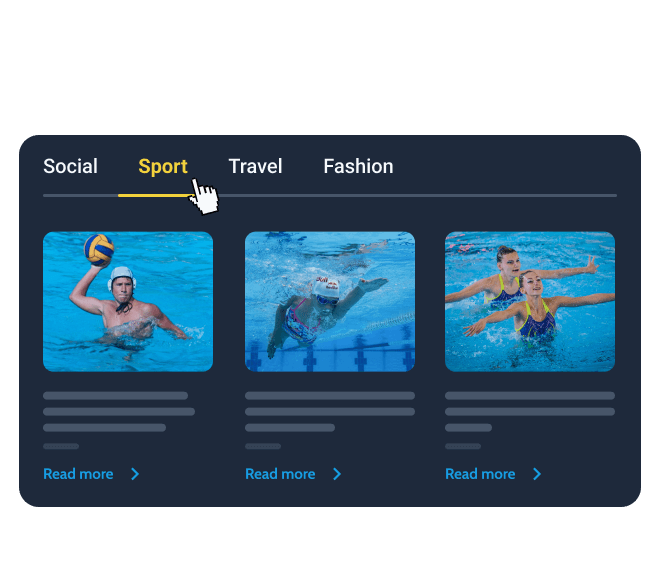
Task: Click the chevron arrow in synchronized swimmers card
Action: click(537, 474)
